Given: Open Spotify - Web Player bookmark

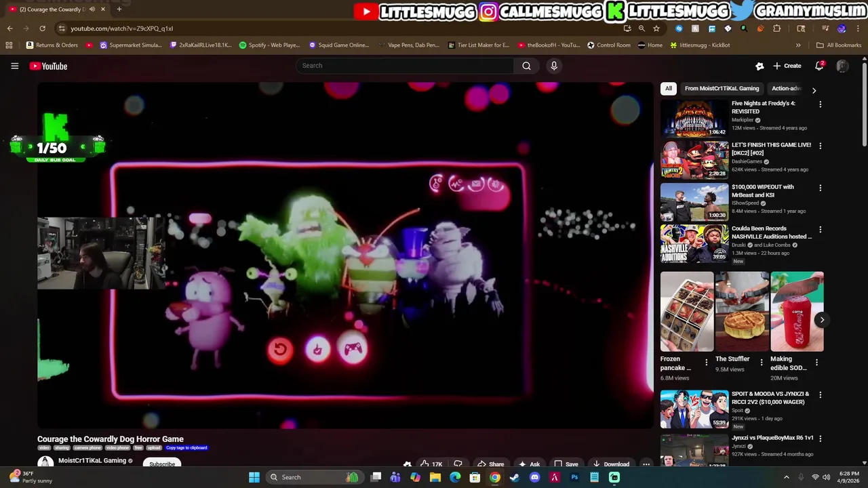Looking at the screenshot, I should [x=269, y=45].
